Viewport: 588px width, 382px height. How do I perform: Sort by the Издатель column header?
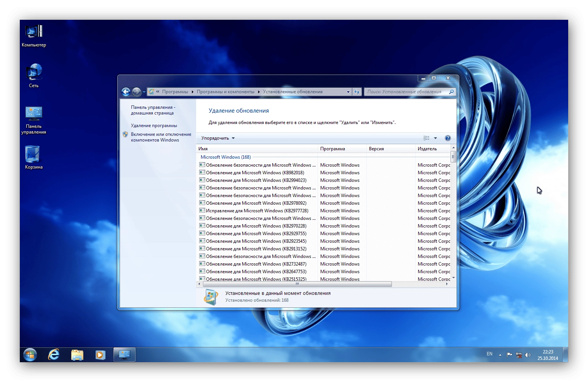coord(433,149)
